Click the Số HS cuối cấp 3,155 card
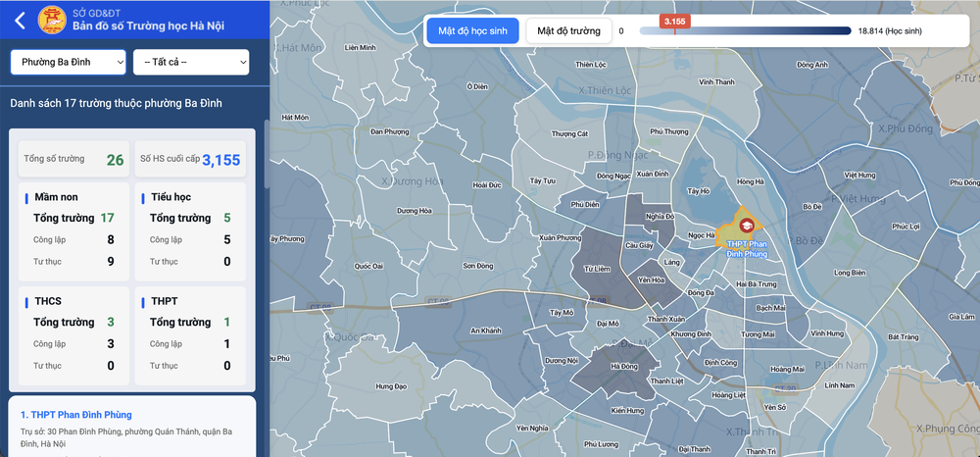 pos(190,160)
